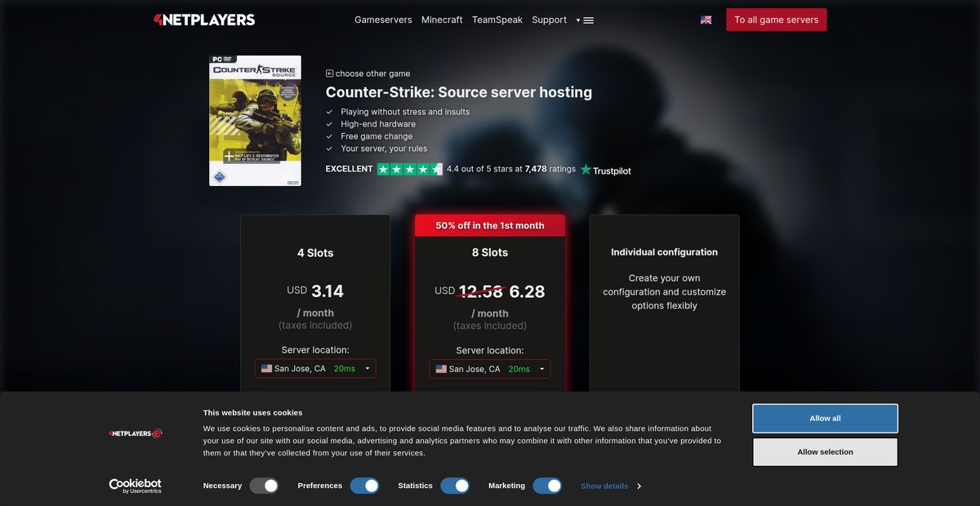Disable the Preferences cookies switch
Screen dimensions: 980x506
pos(365,486)
